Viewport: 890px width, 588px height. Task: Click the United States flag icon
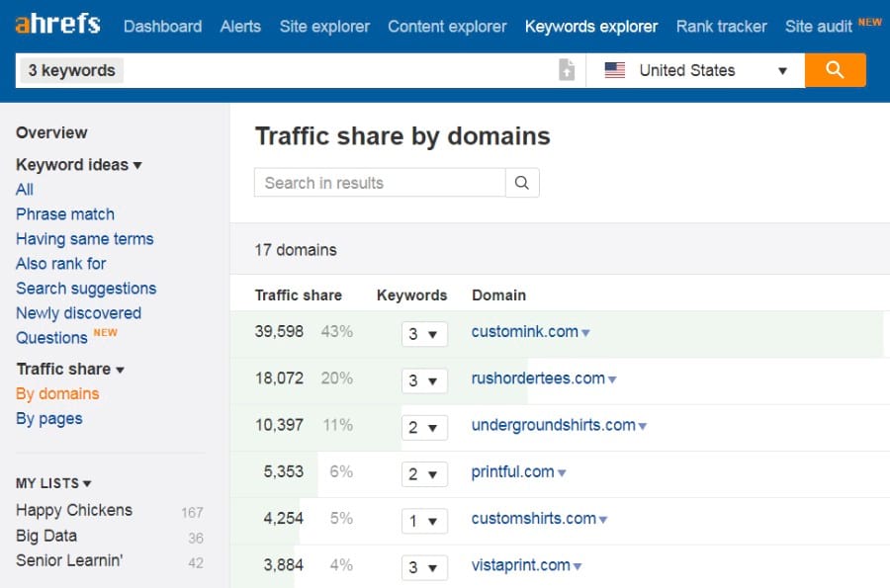pyautogui.click(x=614, y=69)
